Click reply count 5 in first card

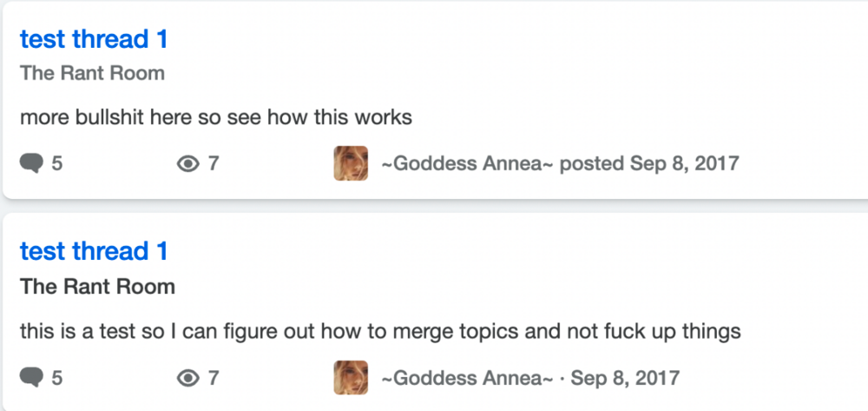(x=57, y=164)
